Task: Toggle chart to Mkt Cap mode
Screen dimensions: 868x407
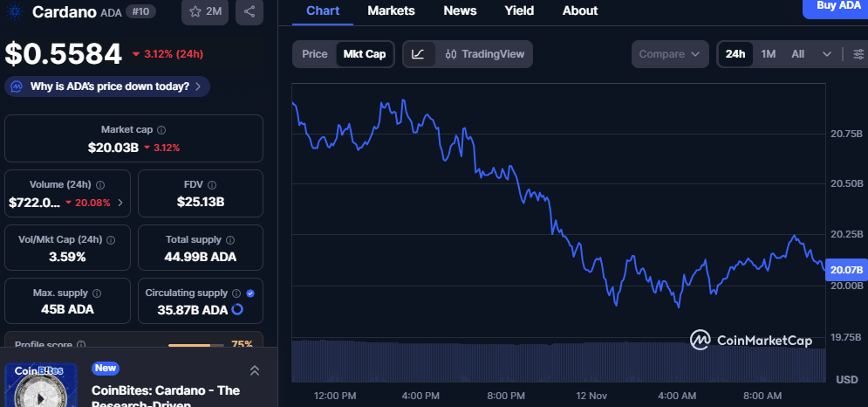Action: [x=365, y=54]
